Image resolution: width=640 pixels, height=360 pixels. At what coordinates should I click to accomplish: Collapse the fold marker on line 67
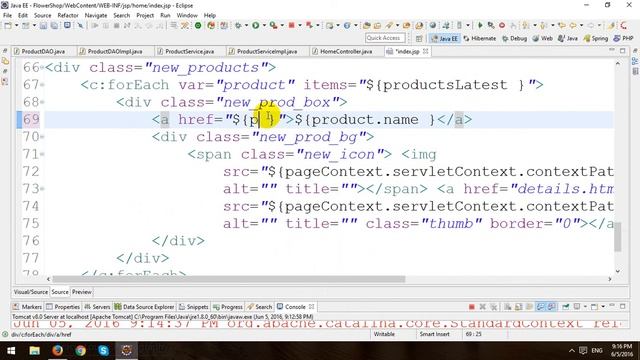click(42, 85)
